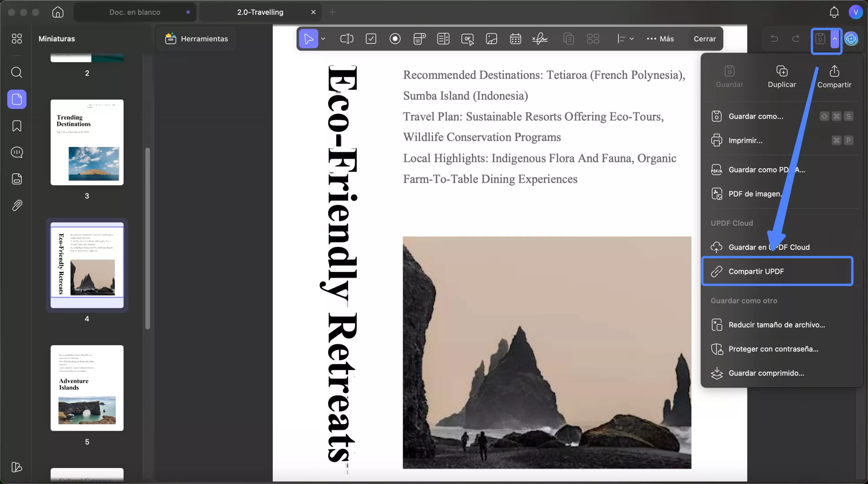868x484 pixels.
Task: Click the undo arrow
Action: pos(774,38)
